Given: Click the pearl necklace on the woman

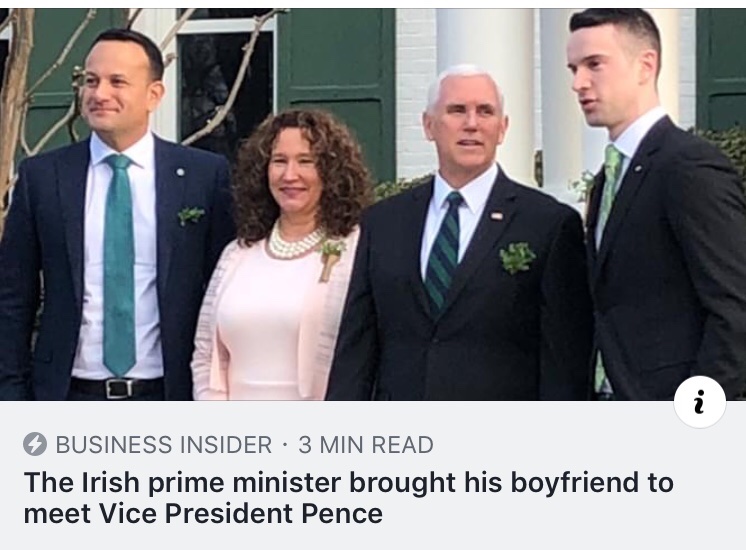Looking at the screenshot, I should point(294,243).
